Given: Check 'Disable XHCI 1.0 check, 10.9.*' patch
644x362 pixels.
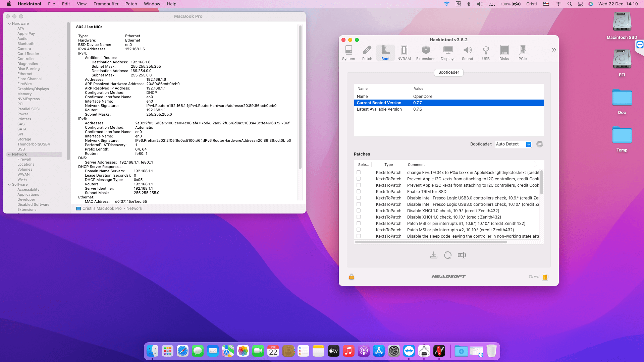Looking at the screenshot, I should pyautogui.click(x=359, y=211).
